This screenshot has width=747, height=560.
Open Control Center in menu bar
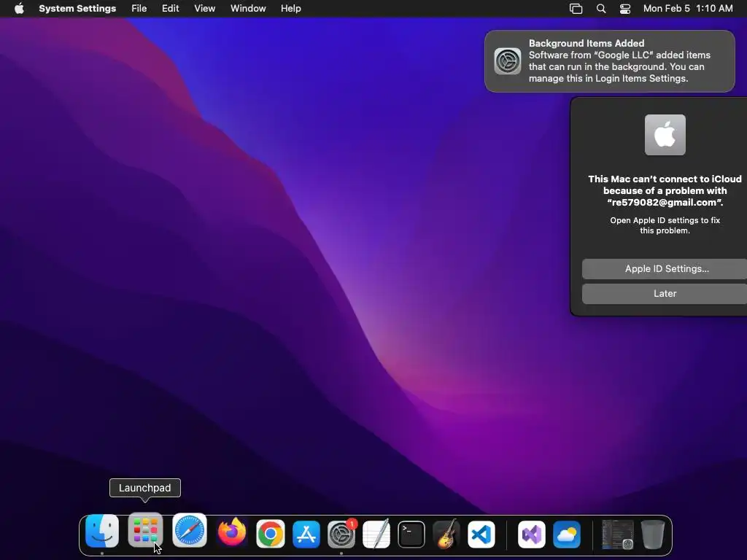(625, 9)
